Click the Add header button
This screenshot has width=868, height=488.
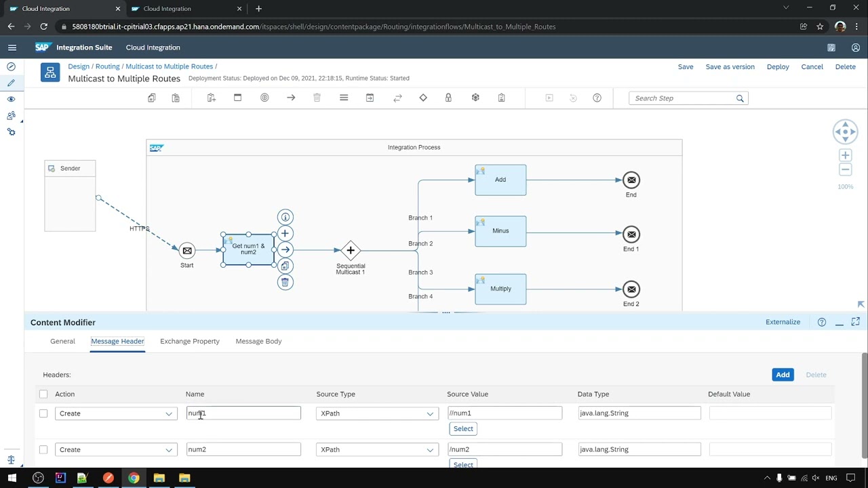coord(783,374)
